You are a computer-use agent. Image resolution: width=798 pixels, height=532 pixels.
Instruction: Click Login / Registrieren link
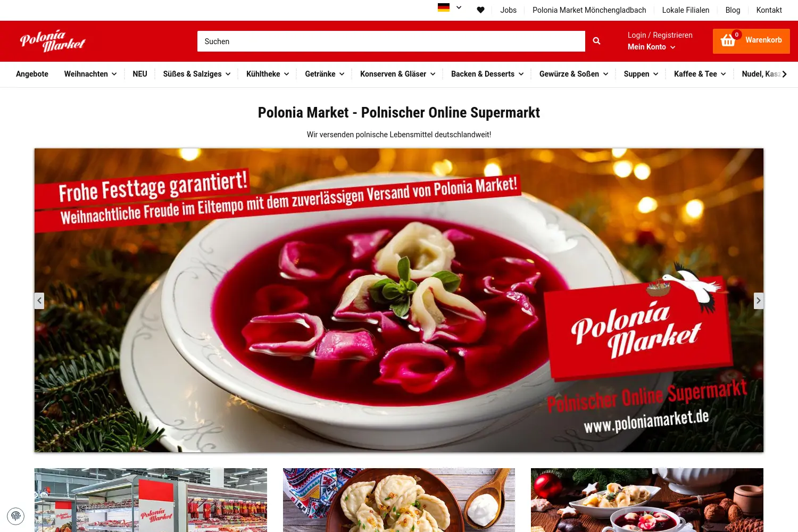point(660,35)
